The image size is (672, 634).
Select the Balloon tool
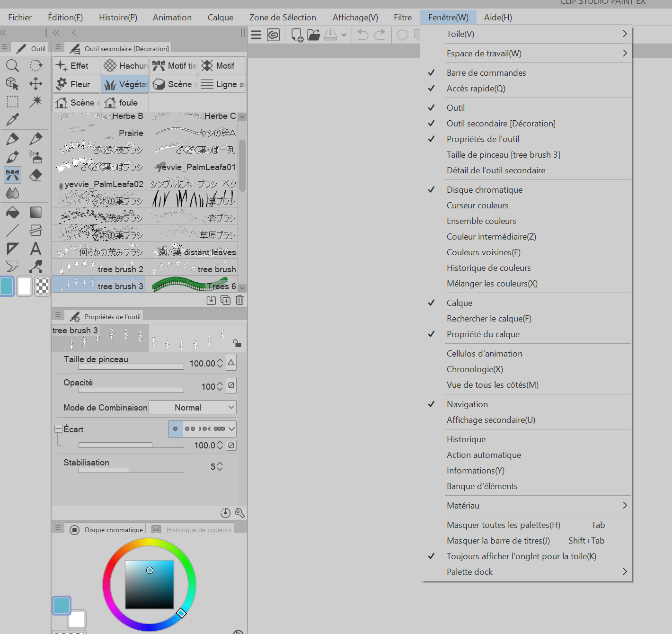[12, 267]
